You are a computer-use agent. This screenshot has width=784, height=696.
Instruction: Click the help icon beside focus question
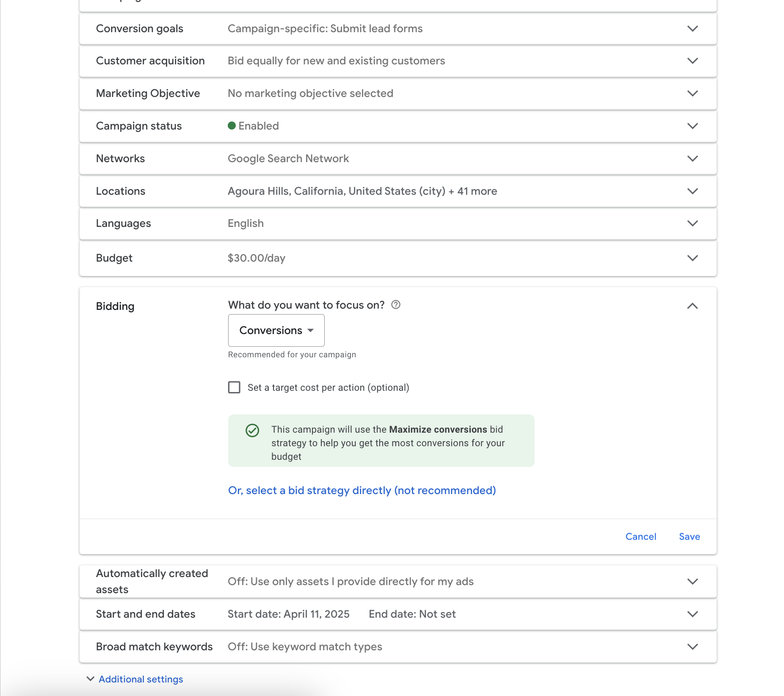[396, 305]
